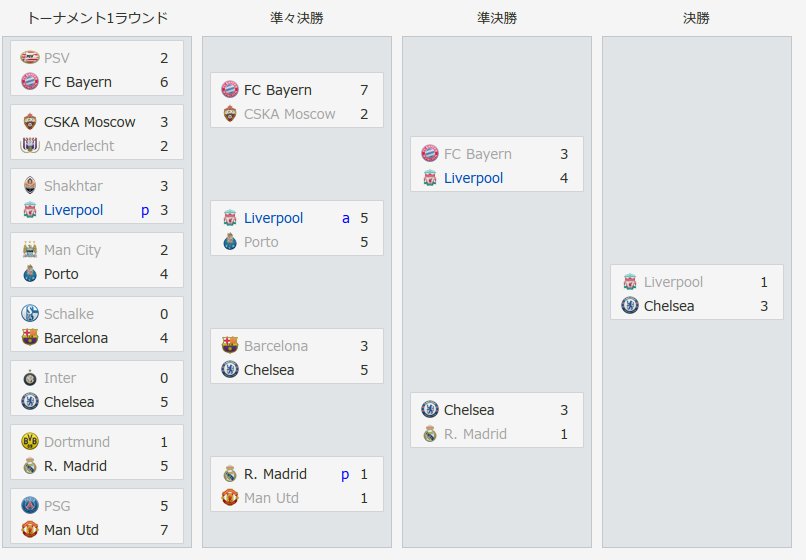Viewport: 806px width, 560px height.
Task: Click the Inter club crest icon
Action: click(x=30, y=377)
